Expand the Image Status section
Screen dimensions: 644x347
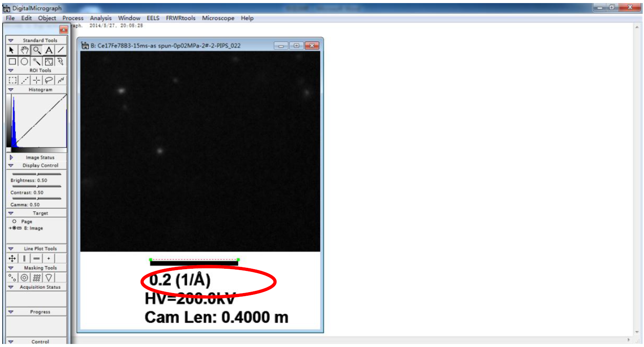click(x=11, y=157)
